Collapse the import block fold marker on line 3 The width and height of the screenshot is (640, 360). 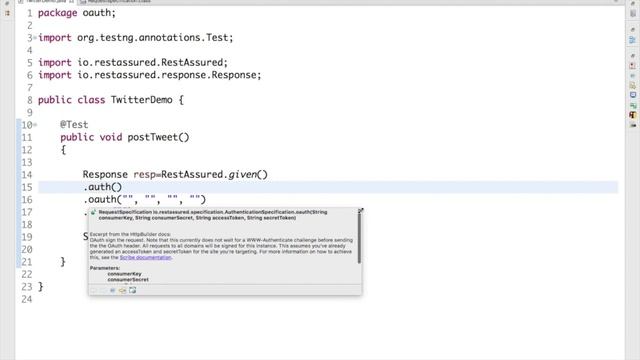pos(35,38)
